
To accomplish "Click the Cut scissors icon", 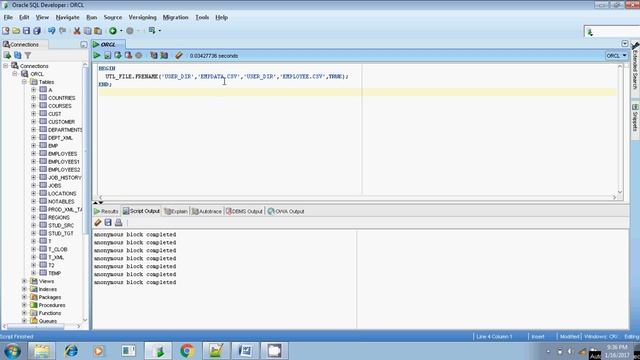I will (x=77, y=31).
